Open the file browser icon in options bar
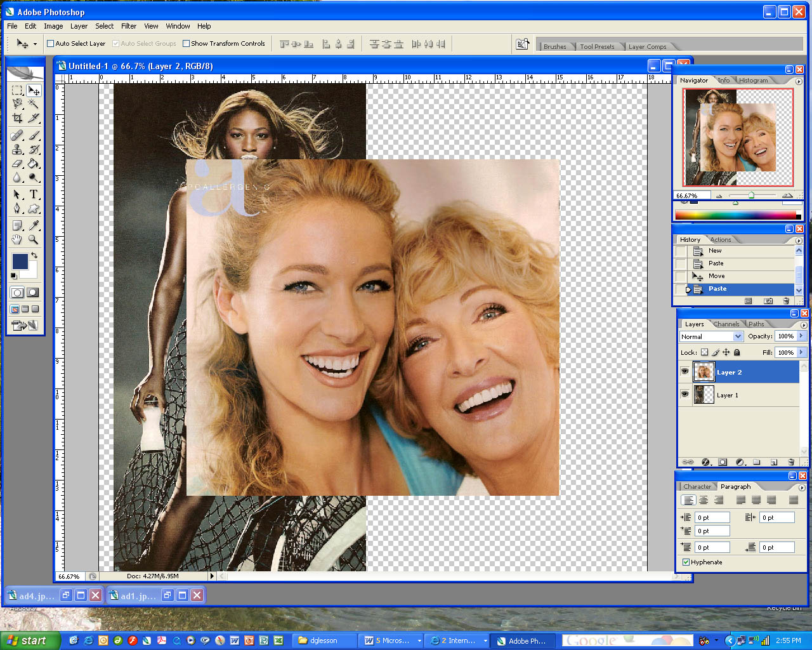The width and height of the screenshot is (812, 650). (522, 44)
